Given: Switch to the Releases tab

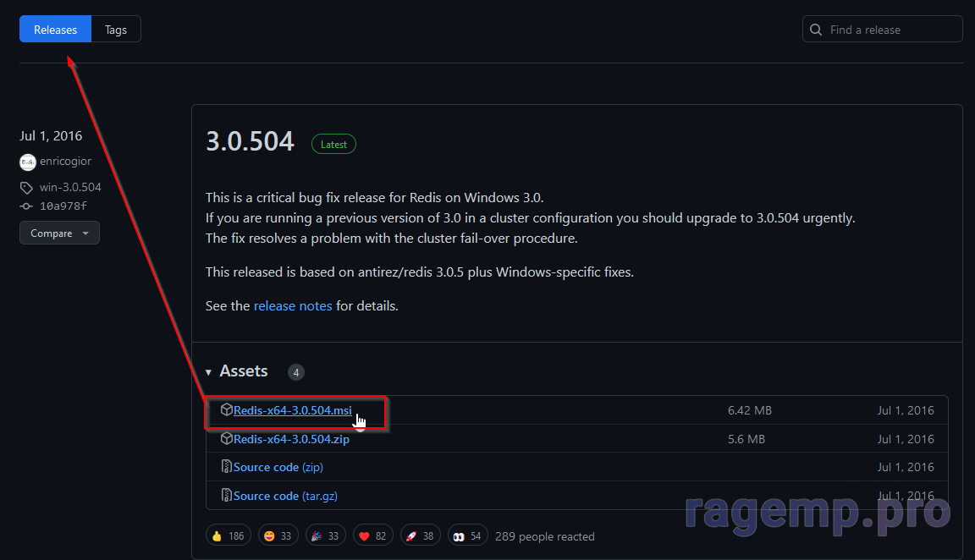Looking at the screenshot, I should 55,30.
